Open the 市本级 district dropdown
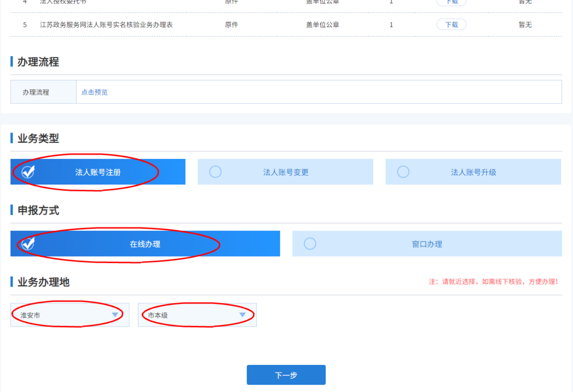Viewport: 573px width, 392px height. 197,315
